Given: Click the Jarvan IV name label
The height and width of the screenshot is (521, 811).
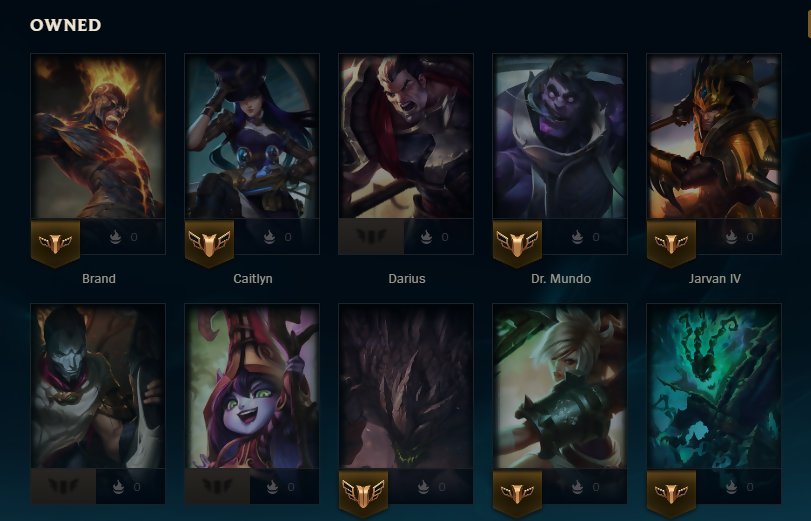Looking at the screenshot, I should tap(715, 279).
